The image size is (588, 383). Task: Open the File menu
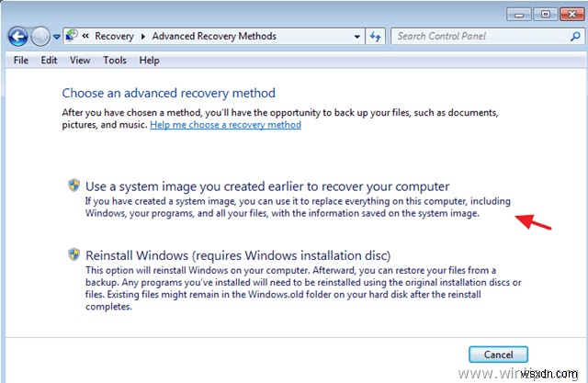(21, 61)
